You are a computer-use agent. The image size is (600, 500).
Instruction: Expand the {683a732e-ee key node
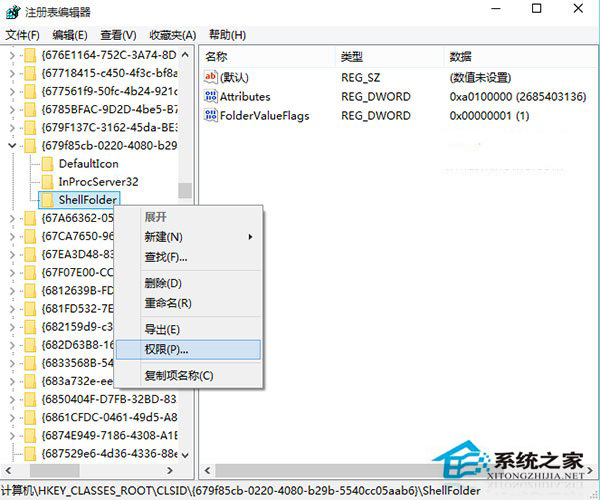pyautogui.click(x=12, y=381)
